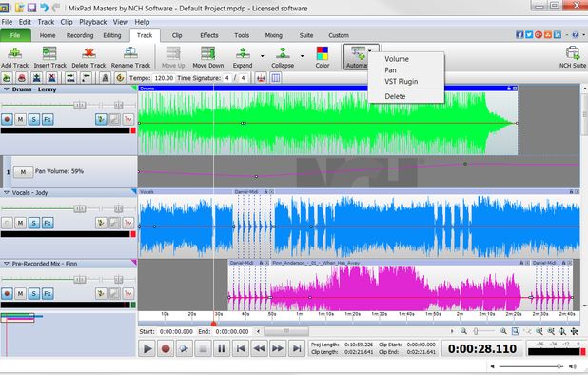
Task: Click the Play button
Action: [x=147, y=348]
